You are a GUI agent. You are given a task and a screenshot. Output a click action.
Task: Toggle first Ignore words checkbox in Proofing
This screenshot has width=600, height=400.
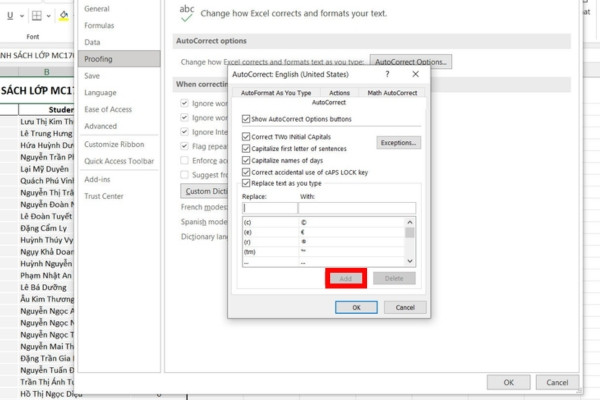184,103
